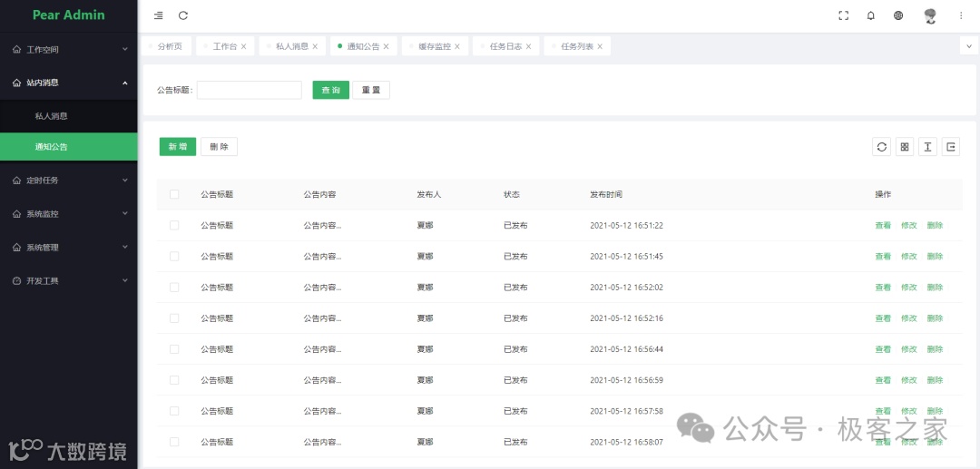Click 查看 in the 16:51:22 row
This screenshot has height=469, width=980.
883,226
